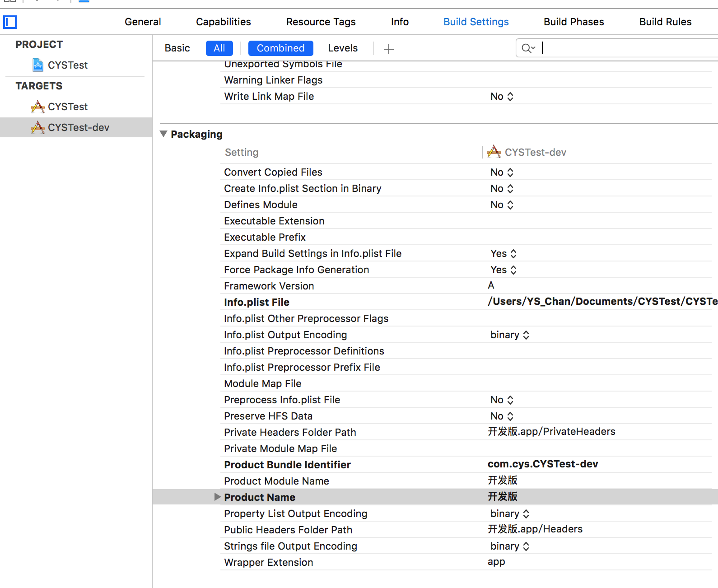
Task: Select the Build Settings tab
Action: (476, 22)
